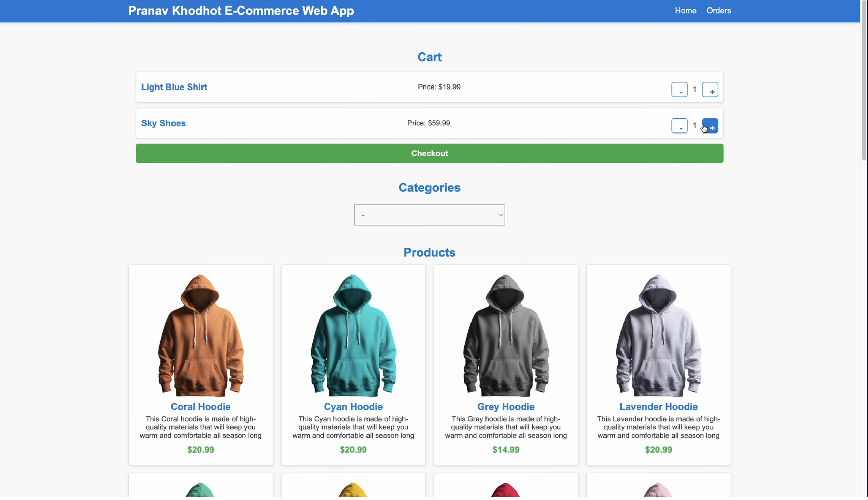868x500 pixels.
Task: Click the Products section heading
Action: point(429,253)
